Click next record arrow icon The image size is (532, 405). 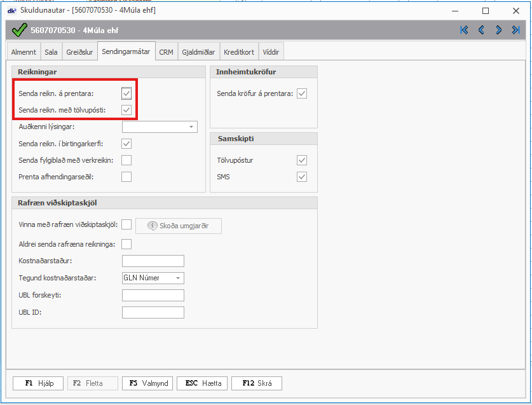(499, 30)
